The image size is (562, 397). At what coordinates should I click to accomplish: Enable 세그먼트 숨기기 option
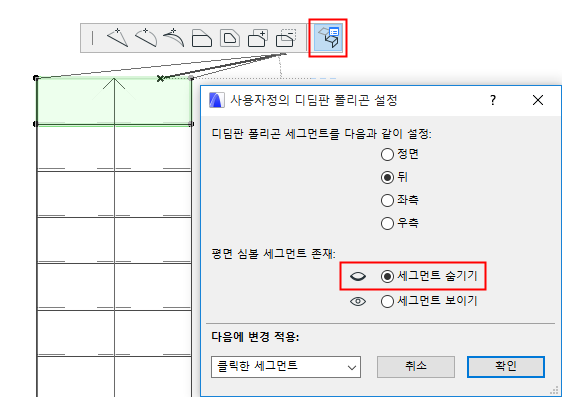(x=387, y=276)
